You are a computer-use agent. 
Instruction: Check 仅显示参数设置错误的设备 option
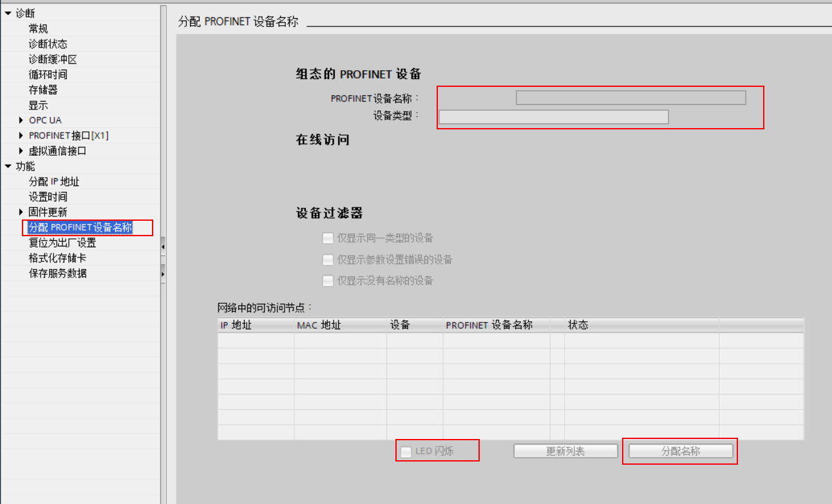click(328, 259)
